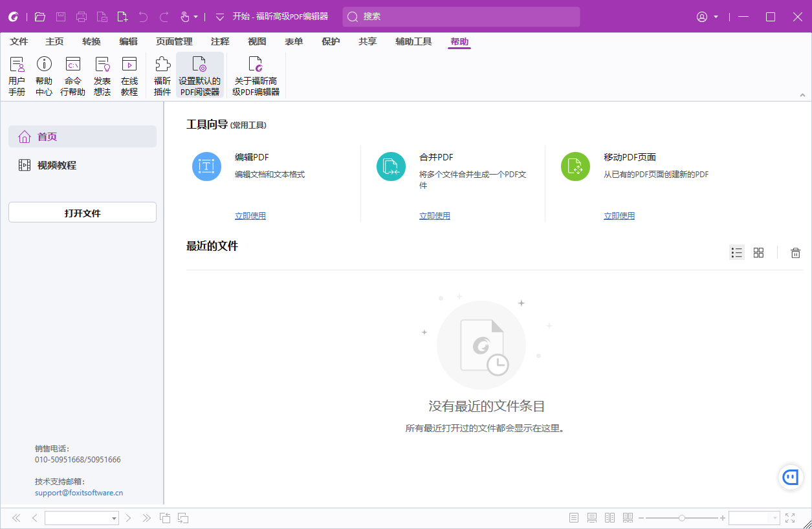This screenshot has height=529, width=812.
Task: Switch to the 主页 ribbon tab
Action: click(54, 41)
